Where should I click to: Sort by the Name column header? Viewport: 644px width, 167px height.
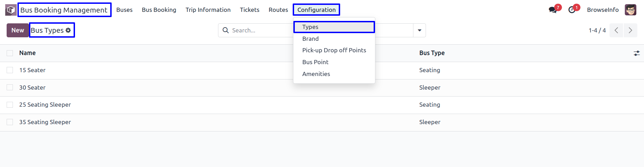(27, 53)
